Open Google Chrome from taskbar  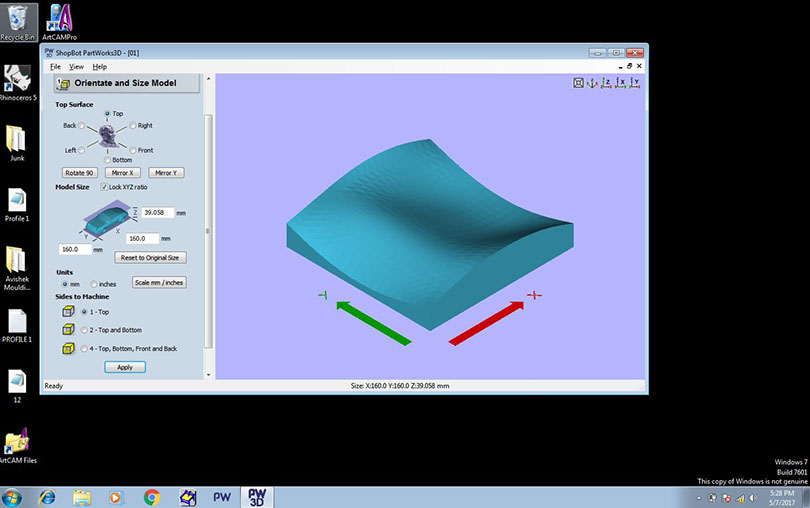[x=151, y=498]
